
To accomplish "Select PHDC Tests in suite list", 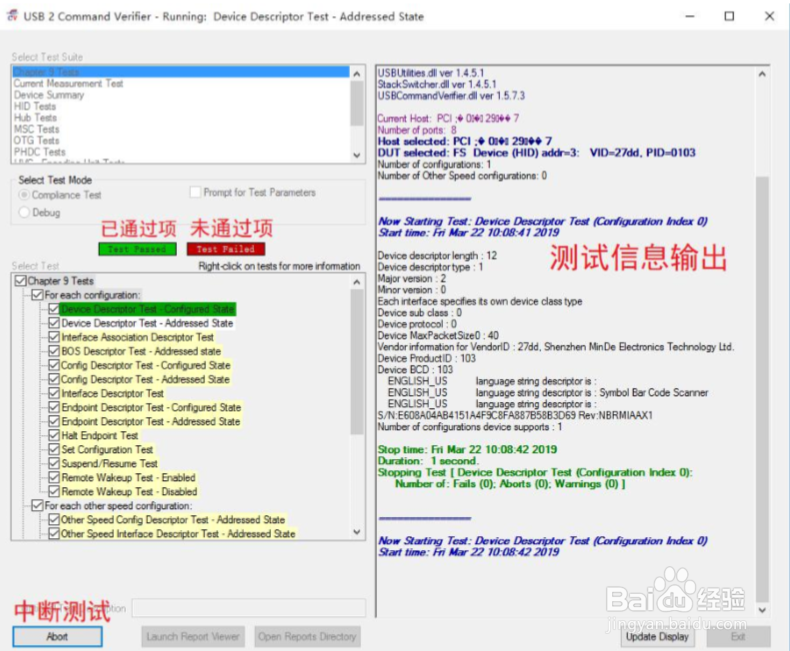I will [39, 152].
